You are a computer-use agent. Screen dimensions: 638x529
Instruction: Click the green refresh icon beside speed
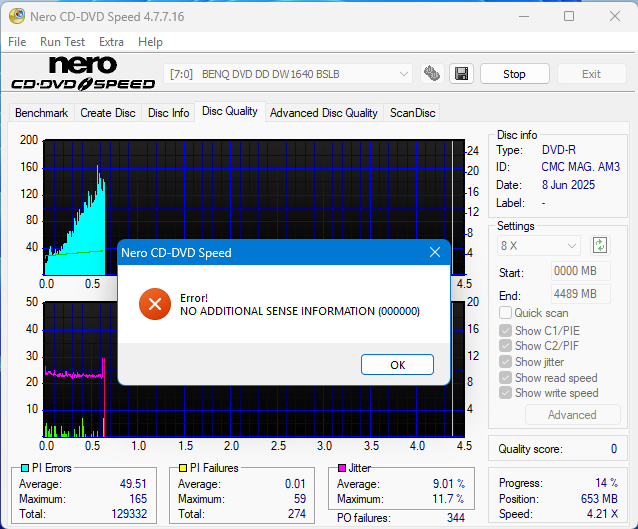click(x=600, y=245)
